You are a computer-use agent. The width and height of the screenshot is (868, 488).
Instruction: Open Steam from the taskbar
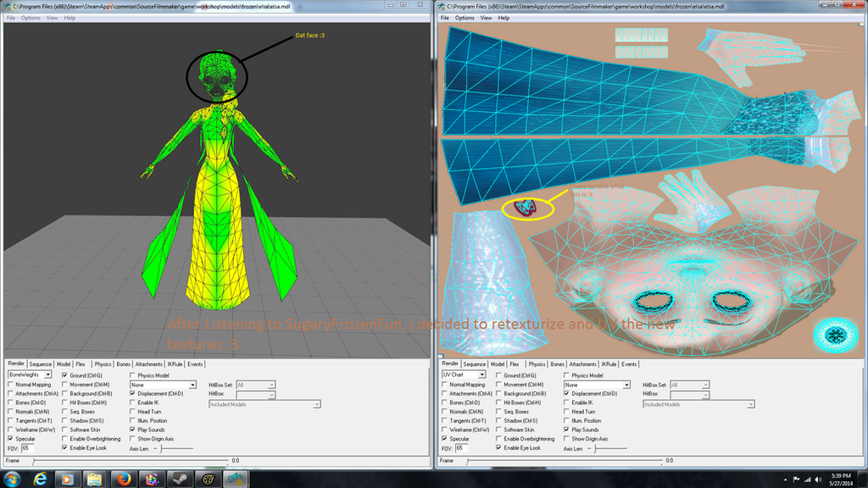180,480
